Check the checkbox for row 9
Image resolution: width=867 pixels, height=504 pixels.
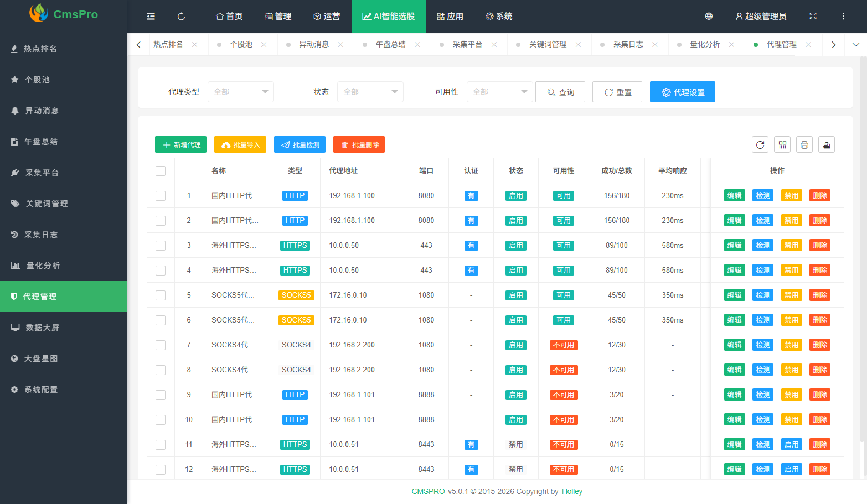pos(161,395)
